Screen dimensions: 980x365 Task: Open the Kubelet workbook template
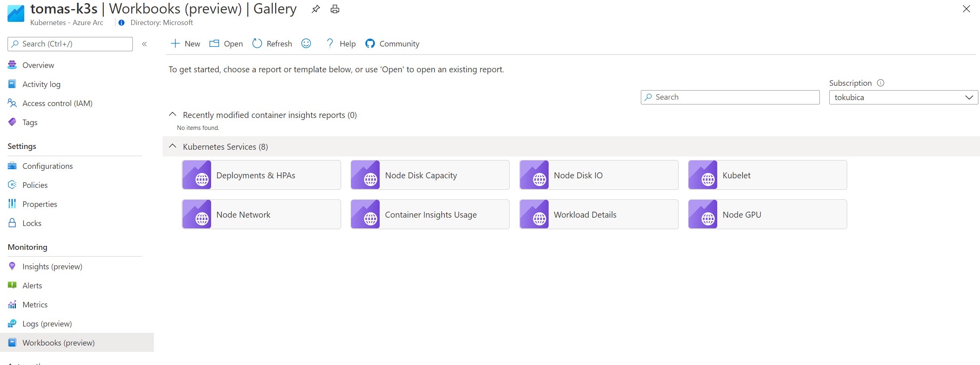(x=767, y=175)
